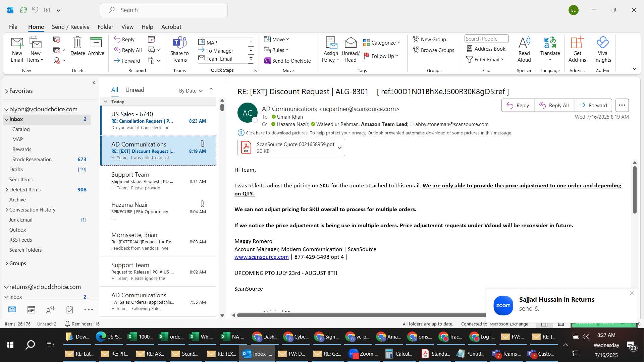The width and height of the screenshot is (644, 362).
Task: Open the Help tab
Action: click(x=147, y=27)
